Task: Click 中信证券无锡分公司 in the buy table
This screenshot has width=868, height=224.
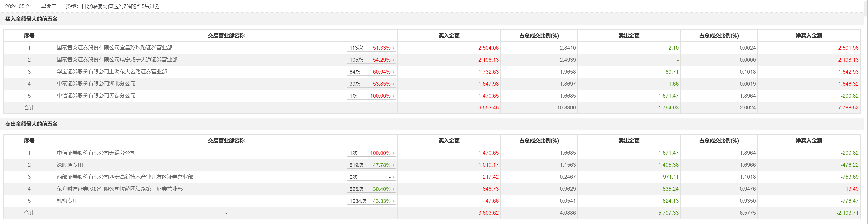Action: (96, 96)
